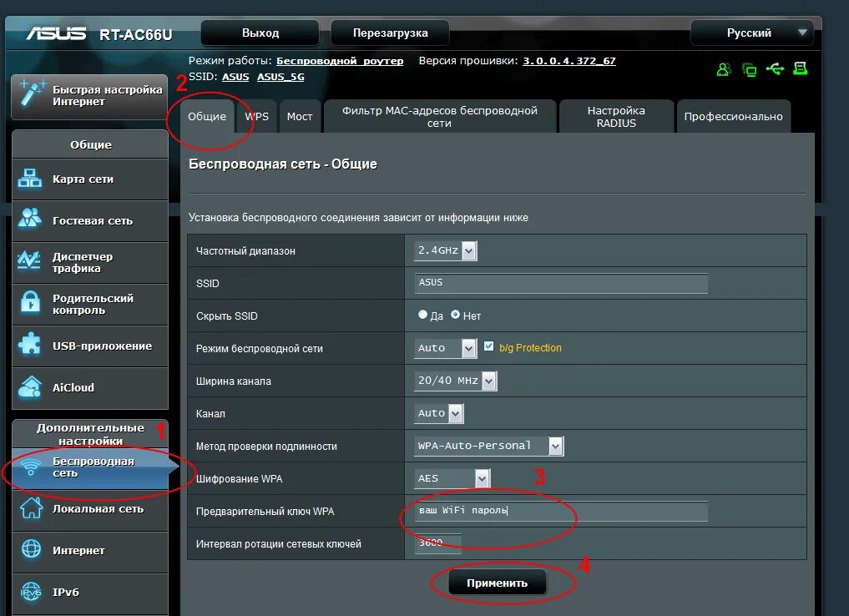Toggle the b/g Protection checkbox
The width and height of the screenshot is (849, 616).
pyautogui.click(x=488, y=346)
